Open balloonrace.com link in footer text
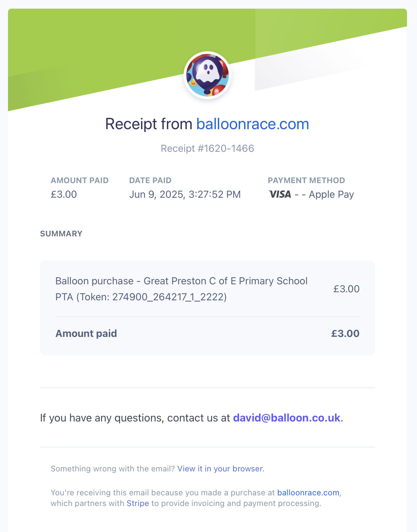The height and width of the screenshot is (532, 417). pyautogui.click(x=308, y=493)
